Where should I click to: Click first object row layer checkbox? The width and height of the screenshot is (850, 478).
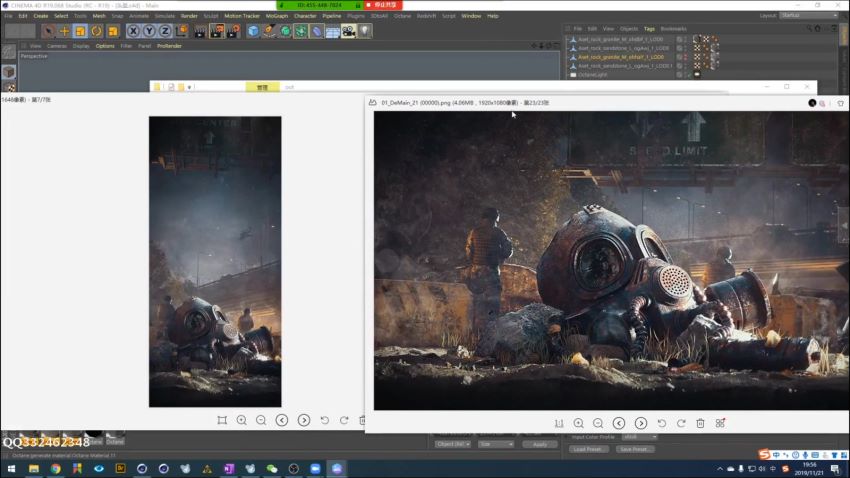click(x=679, y=40)
